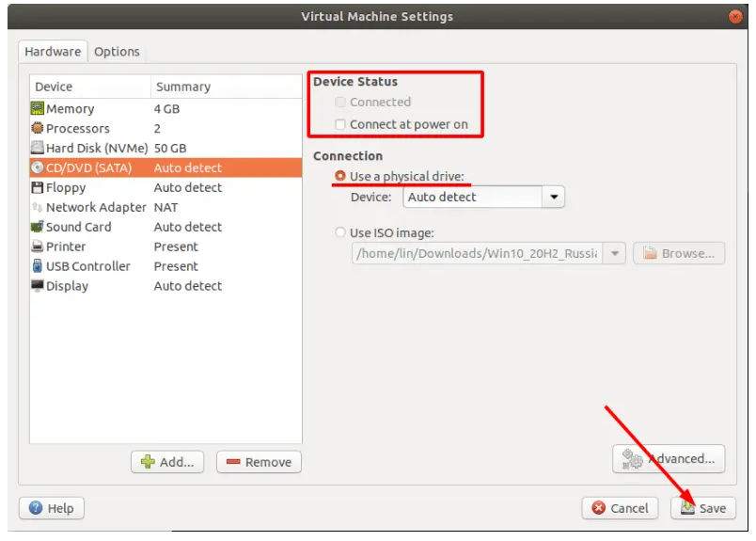Click the Floppy disk icon
The image size is (756, 541).
click(37, 187)
